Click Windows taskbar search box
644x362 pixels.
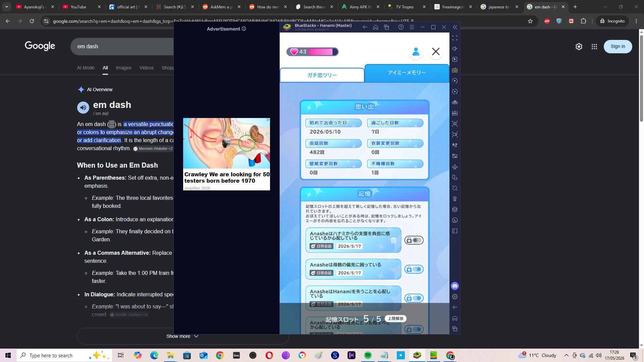[64, 355]
